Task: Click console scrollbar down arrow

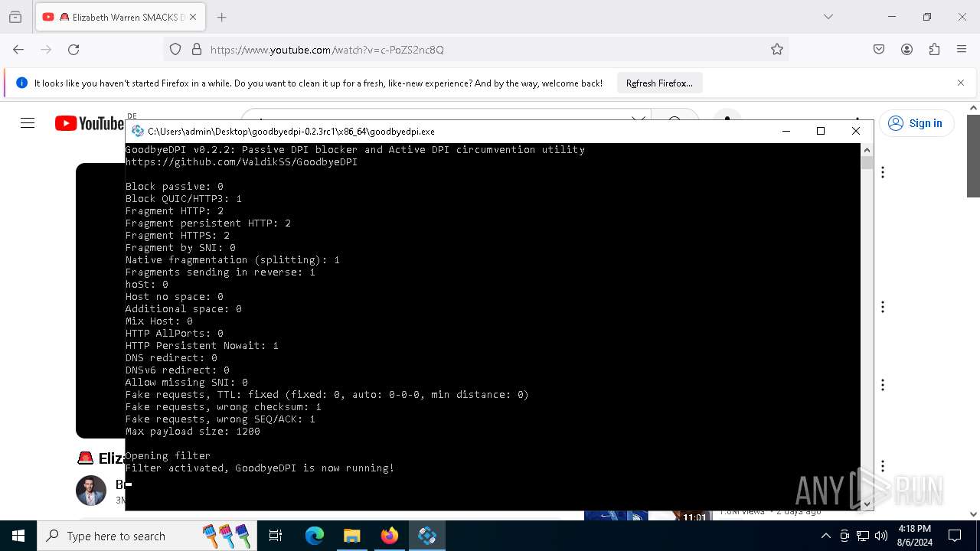Action: (867, 504)
